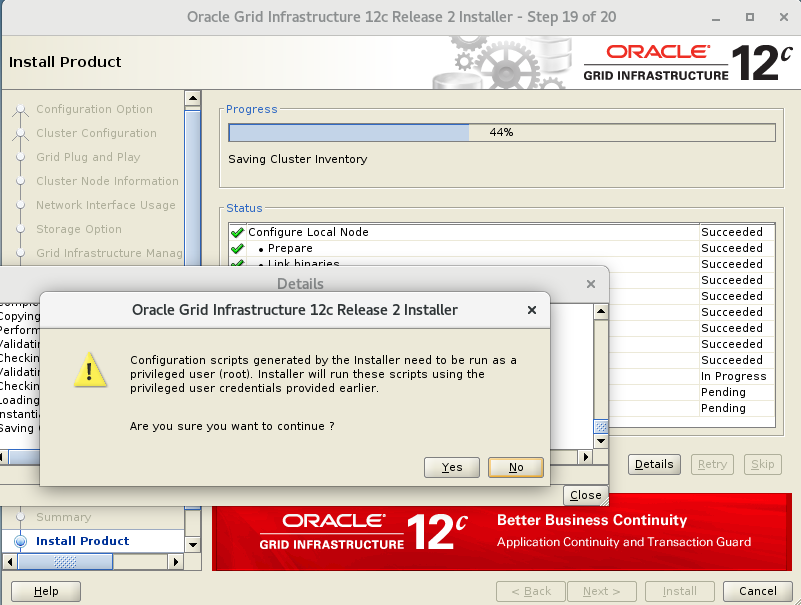This screenshot has height=605, width=801.
Task: Close the installer confirmation dialog with X
Action: point(531,310)
